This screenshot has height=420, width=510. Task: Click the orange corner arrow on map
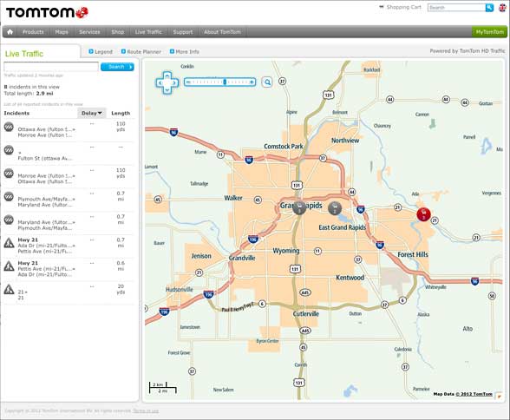499,397
